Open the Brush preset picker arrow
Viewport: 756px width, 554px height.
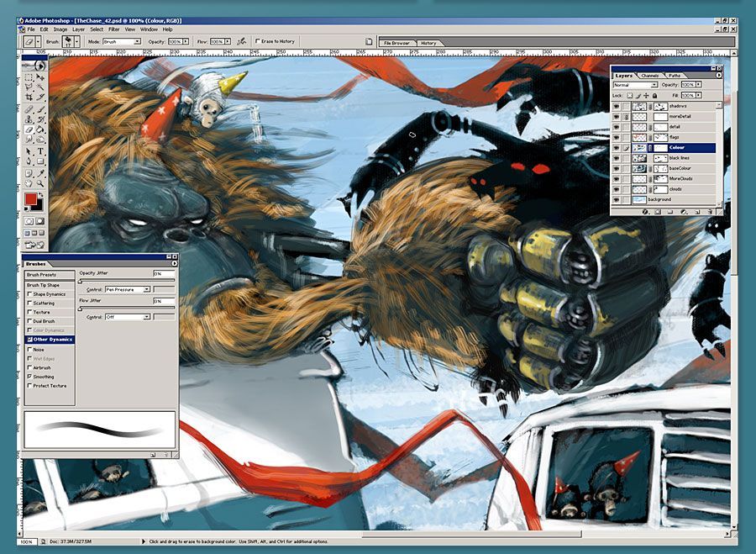pos(76,41)
